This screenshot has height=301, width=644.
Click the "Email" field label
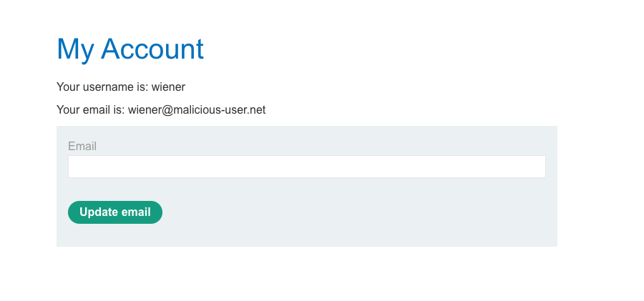pos(82,147)
